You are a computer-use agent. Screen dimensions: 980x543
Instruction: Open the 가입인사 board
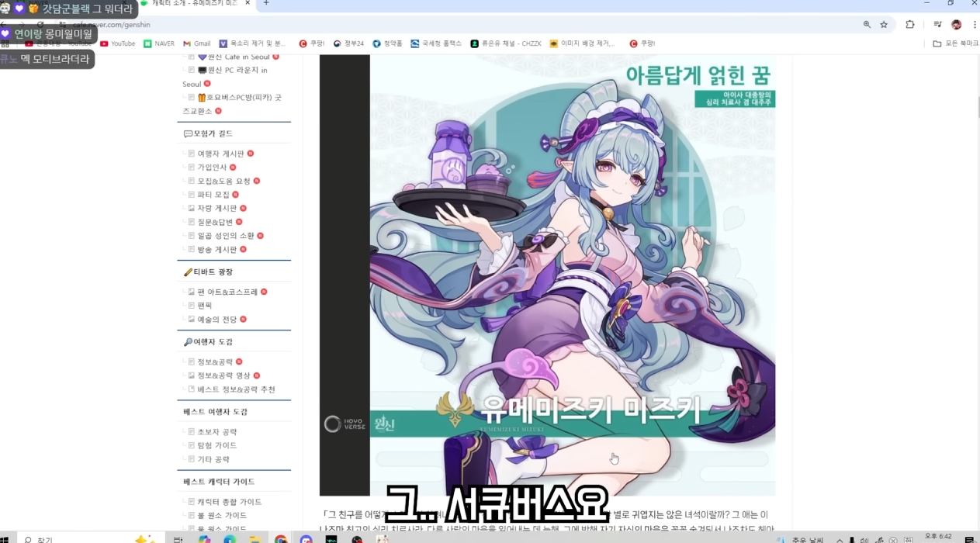(x=212, y=167)
